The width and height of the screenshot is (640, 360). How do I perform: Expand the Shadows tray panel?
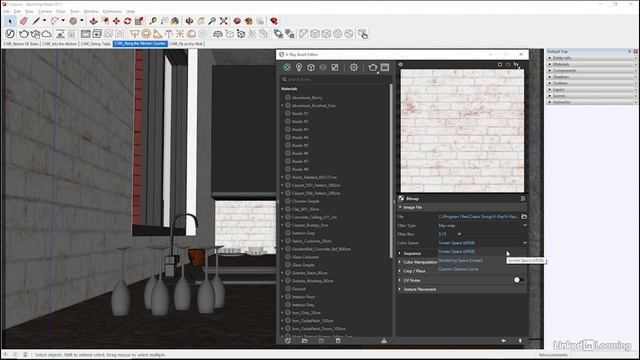(x=591, y=77)
